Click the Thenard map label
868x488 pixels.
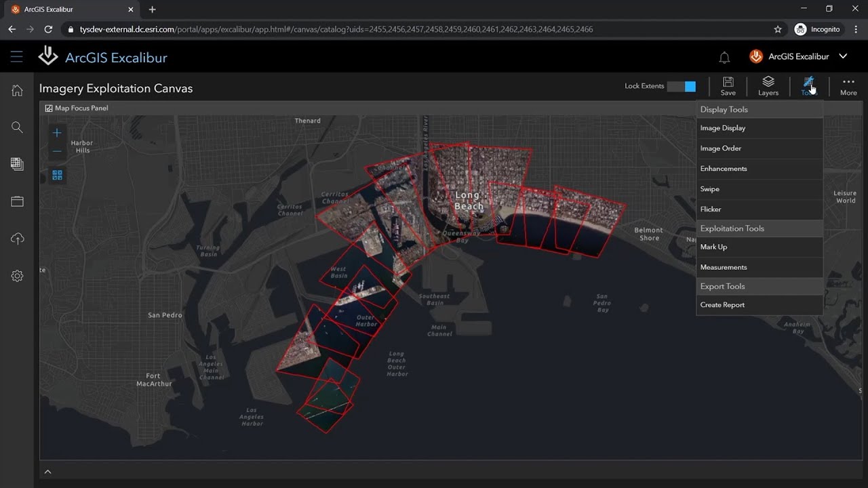pos(307,121)
